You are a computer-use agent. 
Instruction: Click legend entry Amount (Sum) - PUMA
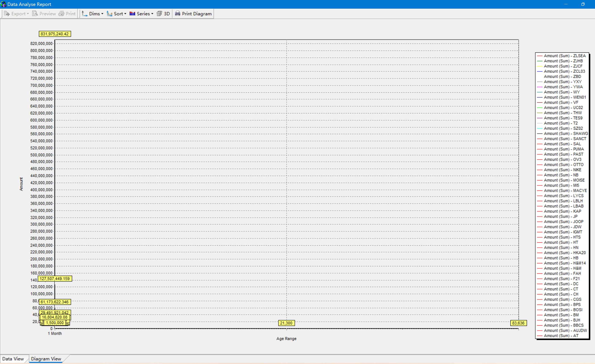561,149
